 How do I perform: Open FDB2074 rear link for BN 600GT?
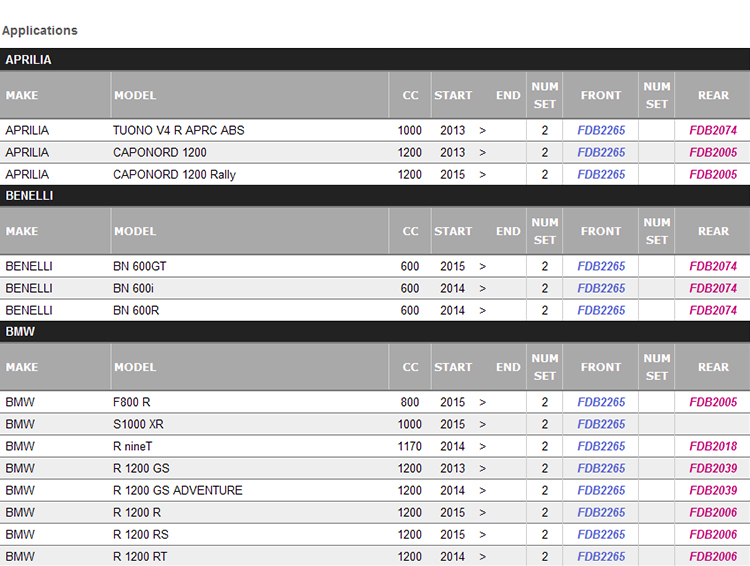713,266
